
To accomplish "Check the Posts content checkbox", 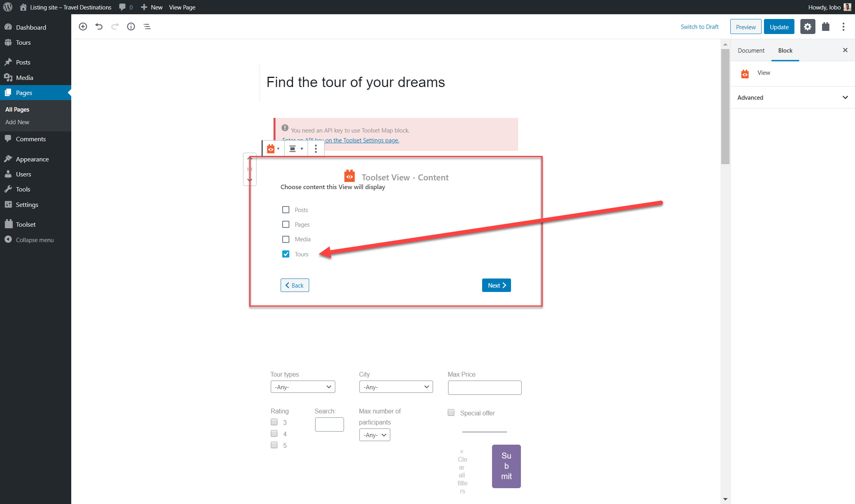I will 286,210.
